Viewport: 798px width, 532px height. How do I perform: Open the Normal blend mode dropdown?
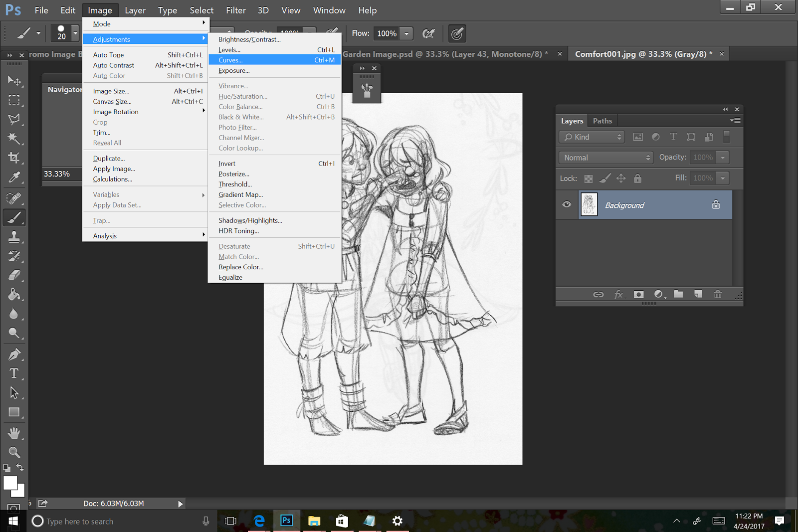(605, 158)
